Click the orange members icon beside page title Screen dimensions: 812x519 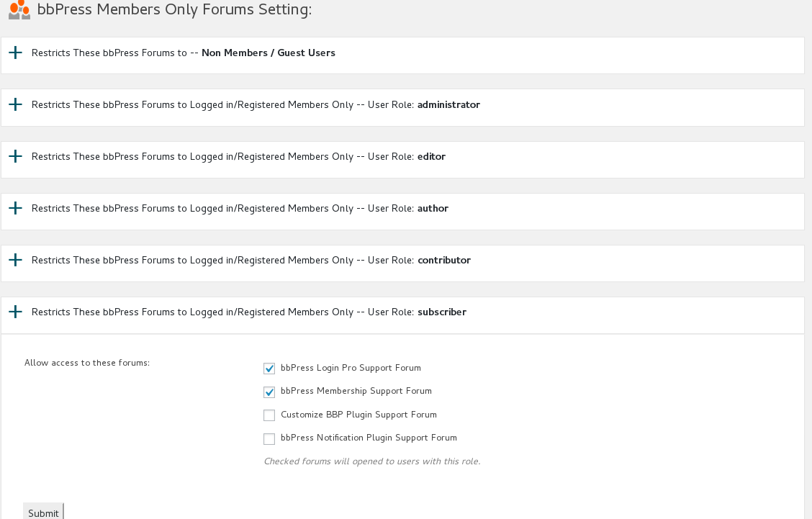click(19, 9)
